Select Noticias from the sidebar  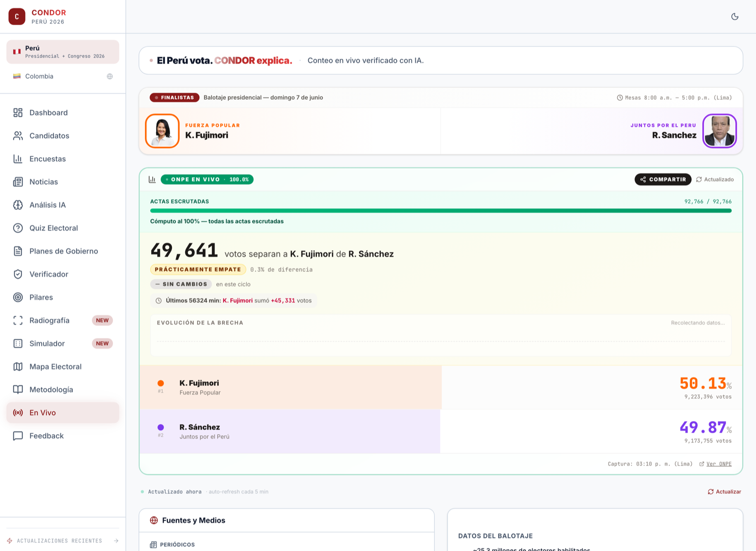pos(63,182)
